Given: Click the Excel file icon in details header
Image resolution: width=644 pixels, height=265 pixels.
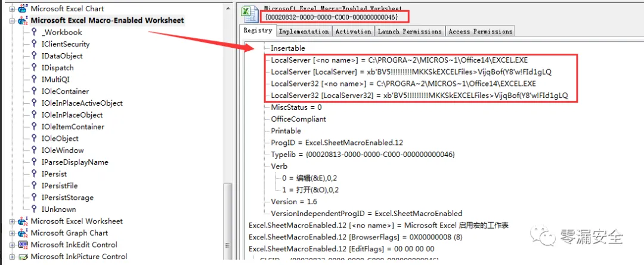Looking at the screenshot, I should pyautogui.click(x=249, y=14).
